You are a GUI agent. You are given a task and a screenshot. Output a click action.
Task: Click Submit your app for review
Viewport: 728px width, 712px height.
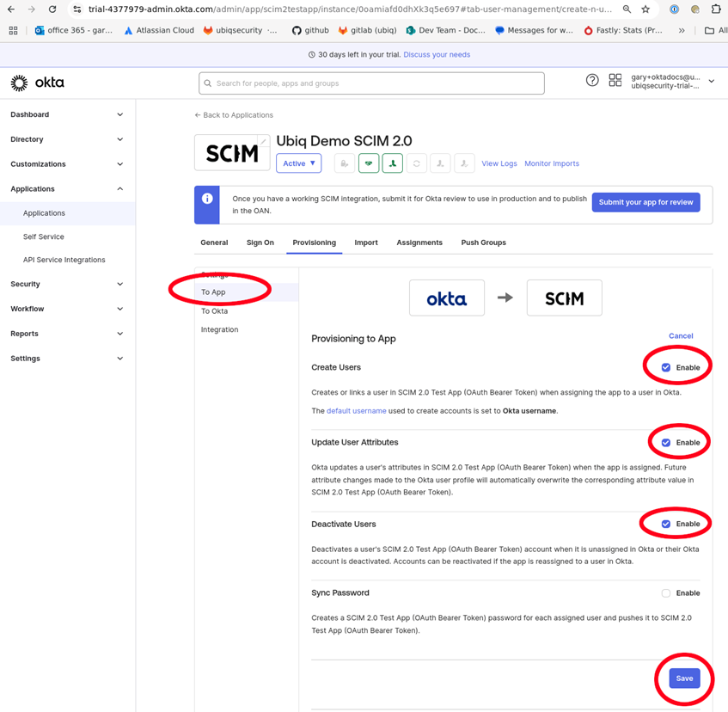[645, 202]
